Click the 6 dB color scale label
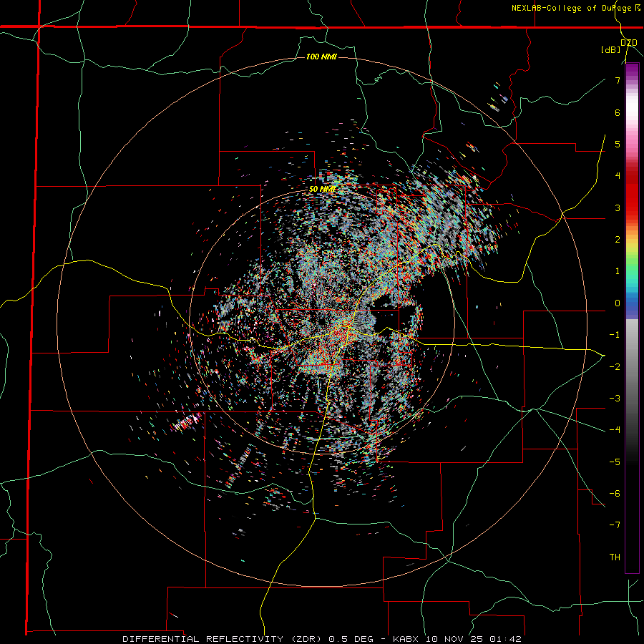The height and width of the screenshot is (644, 644). click(x=618, y=112)
